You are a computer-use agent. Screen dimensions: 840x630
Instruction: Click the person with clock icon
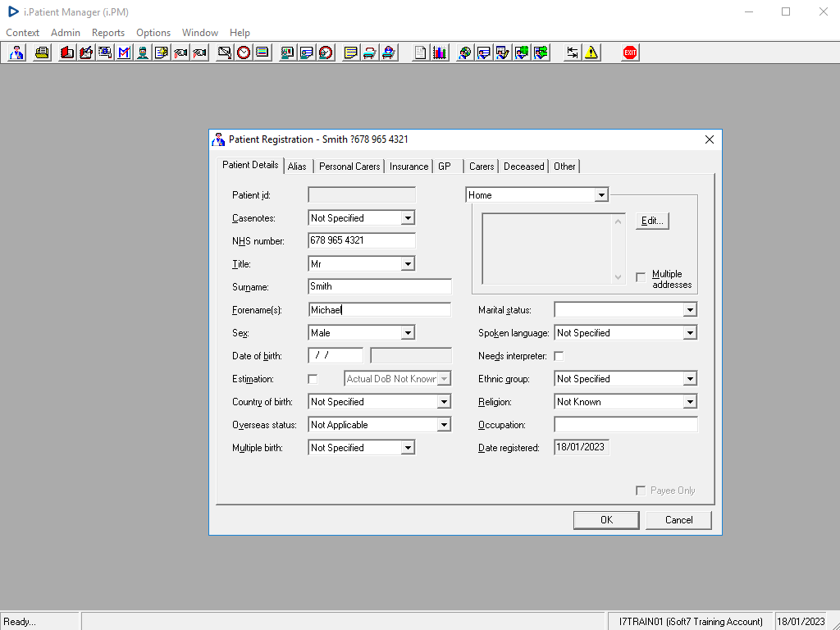(326, 52)
